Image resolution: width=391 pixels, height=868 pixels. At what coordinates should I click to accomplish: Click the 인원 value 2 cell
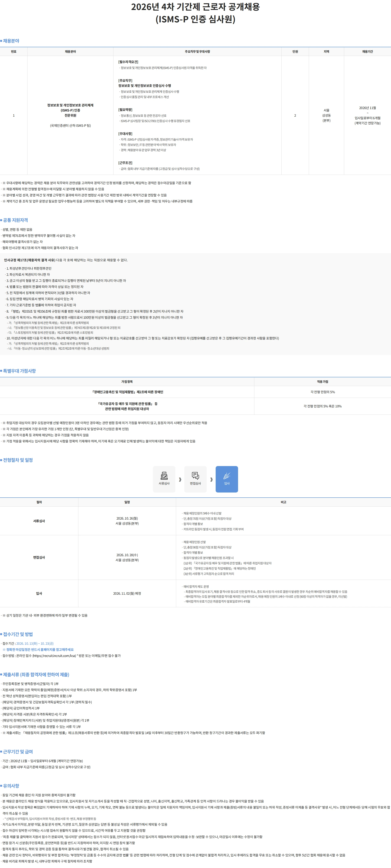point(295,115)
